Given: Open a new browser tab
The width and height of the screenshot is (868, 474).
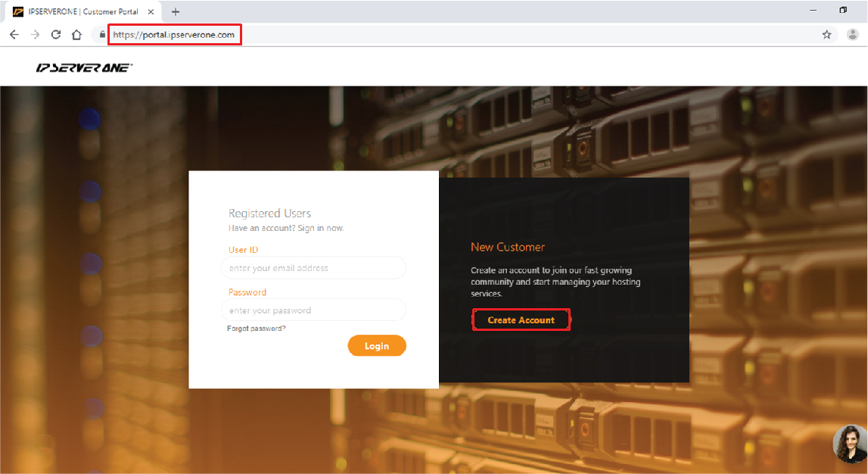Looking at the screenshot, I should pyautogui.click(x=176, y=11).
